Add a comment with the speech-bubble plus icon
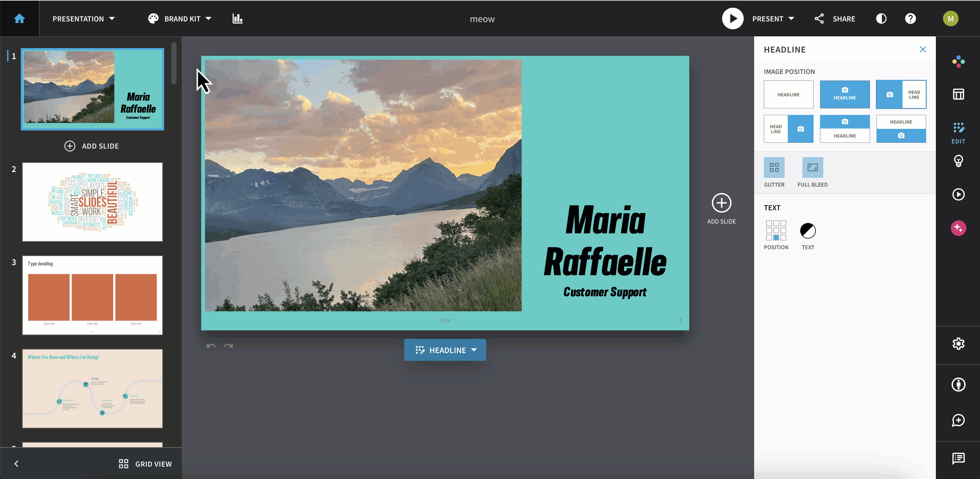Viewport: 980px width, 479px height. click(x=958, y=420)
